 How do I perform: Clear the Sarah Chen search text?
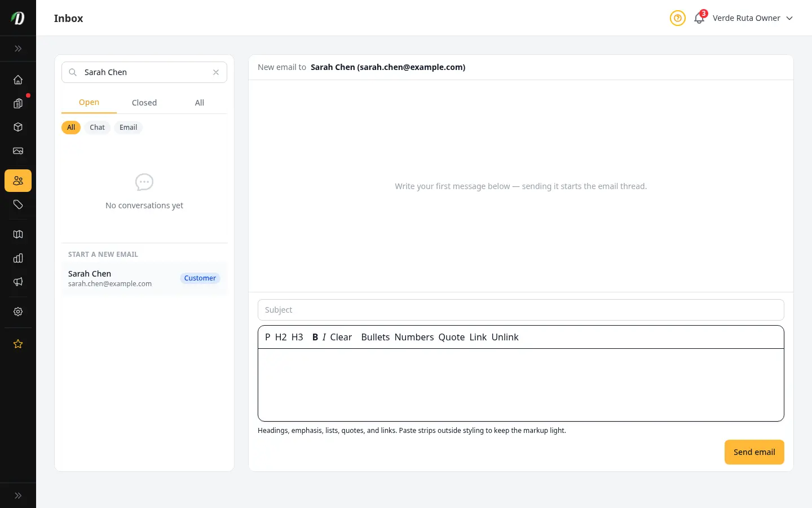coord(216,72)
